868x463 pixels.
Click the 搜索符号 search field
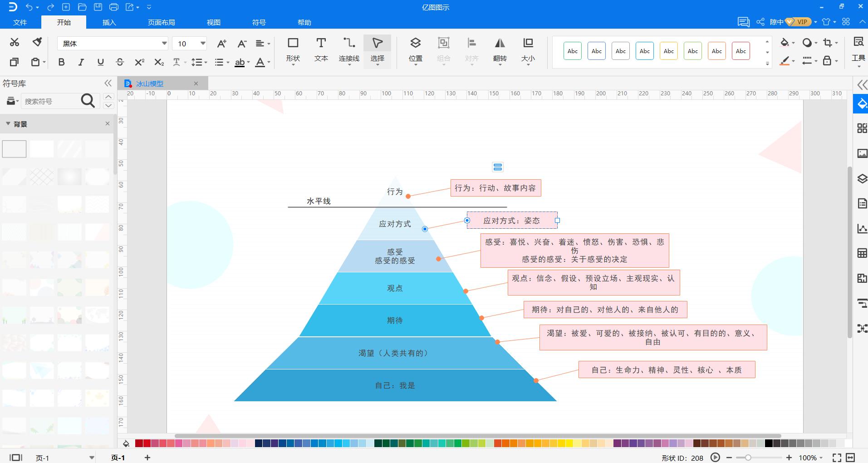(50, 101)
